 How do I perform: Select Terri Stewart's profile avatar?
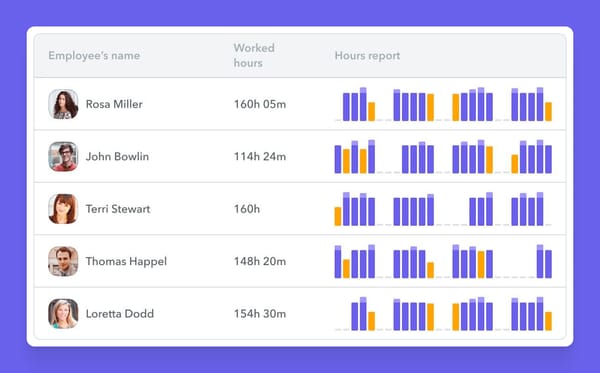[63, 209]
